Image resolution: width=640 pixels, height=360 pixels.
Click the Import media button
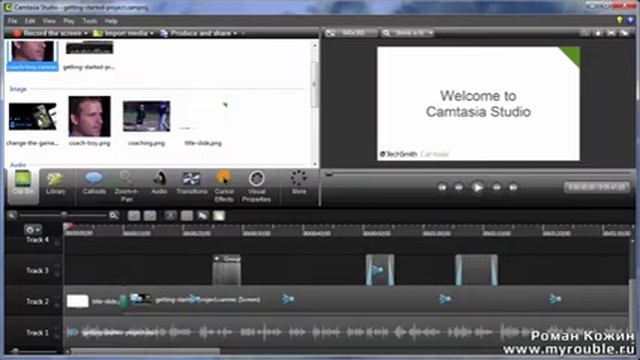pyautogui.click(x=120, y=33)
